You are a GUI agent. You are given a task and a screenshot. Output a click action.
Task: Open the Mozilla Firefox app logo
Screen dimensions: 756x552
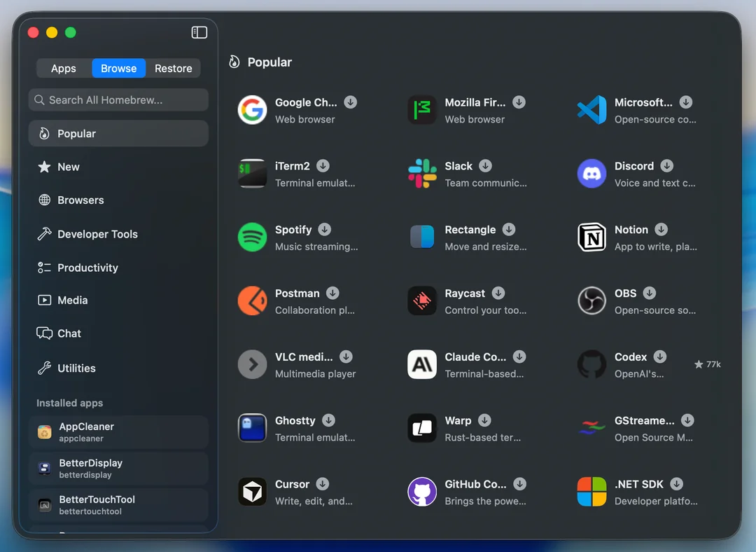[422, 110]
